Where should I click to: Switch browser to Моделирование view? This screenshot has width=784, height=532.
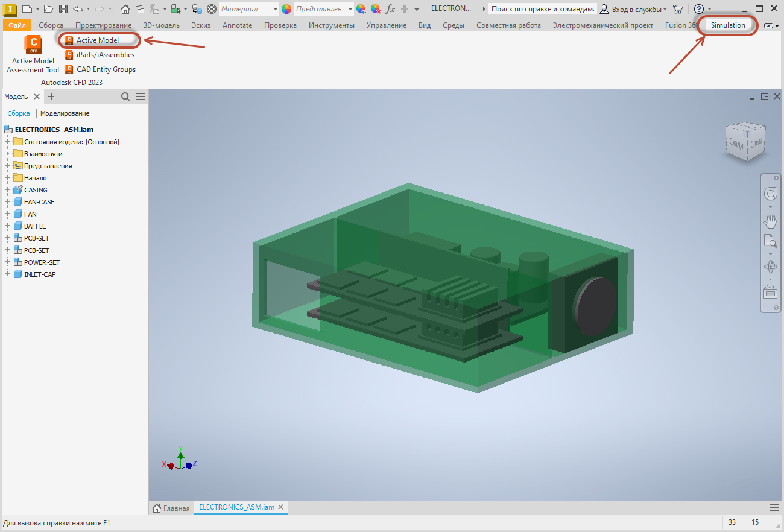pos(65,113)
